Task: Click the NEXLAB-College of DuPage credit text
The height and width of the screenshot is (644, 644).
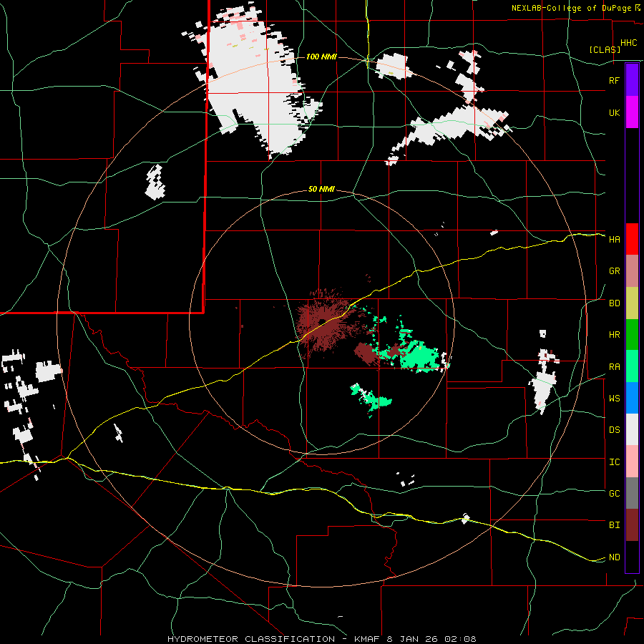Action: [571, 8]
